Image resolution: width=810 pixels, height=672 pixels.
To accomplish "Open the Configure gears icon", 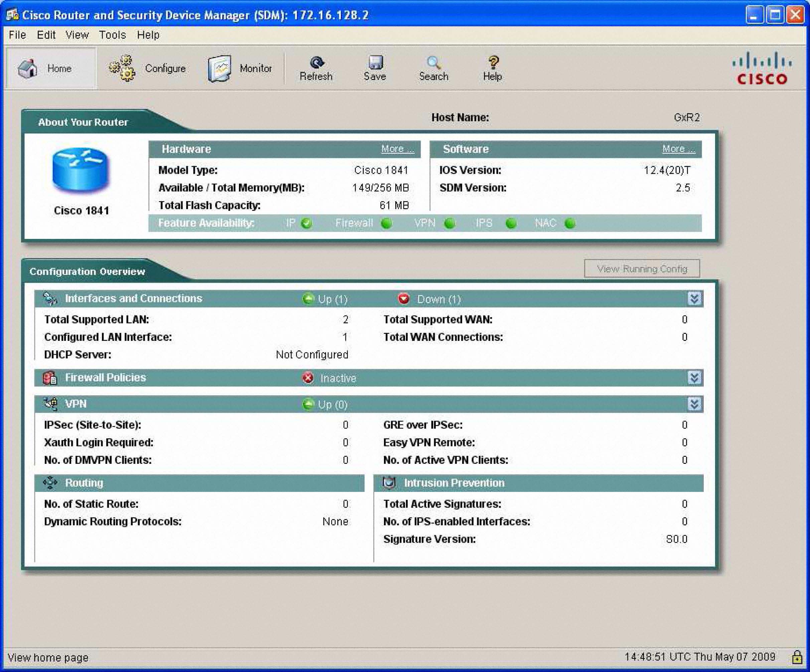I will click(122, 68).
